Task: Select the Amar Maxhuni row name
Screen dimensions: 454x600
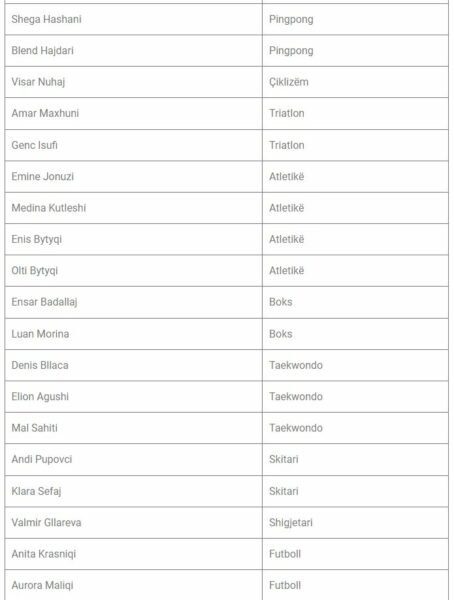Action: (134, 113)
